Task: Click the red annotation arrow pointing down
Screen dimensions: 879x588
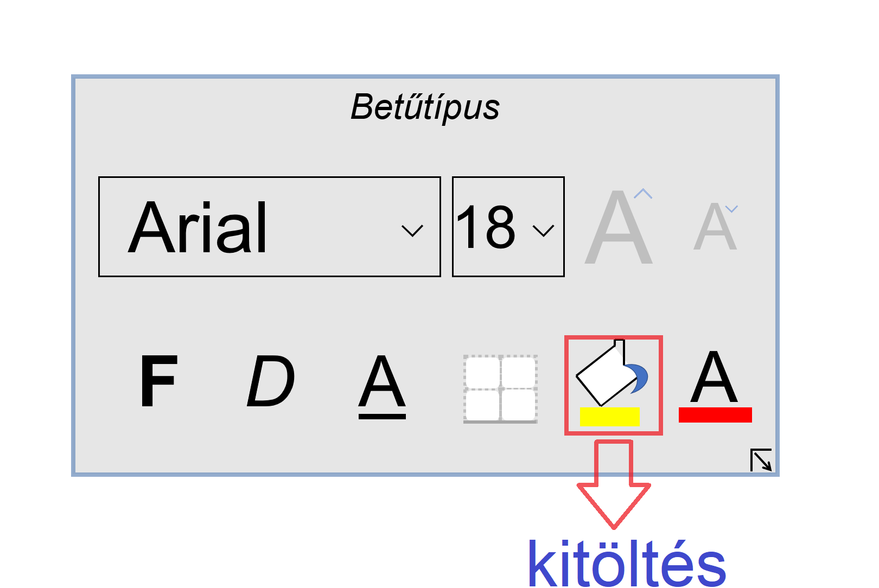Action: pyautogui.click(x=614, y=484)
